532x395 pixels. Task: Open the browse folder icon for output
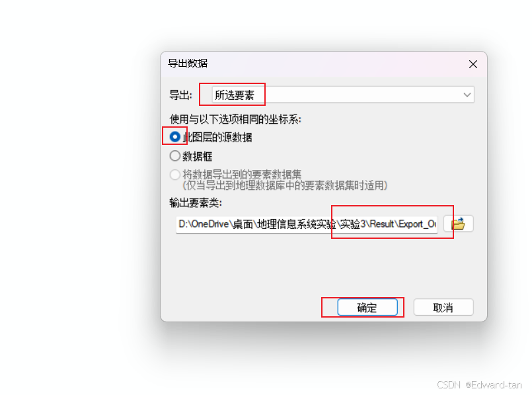pos(459,224)
